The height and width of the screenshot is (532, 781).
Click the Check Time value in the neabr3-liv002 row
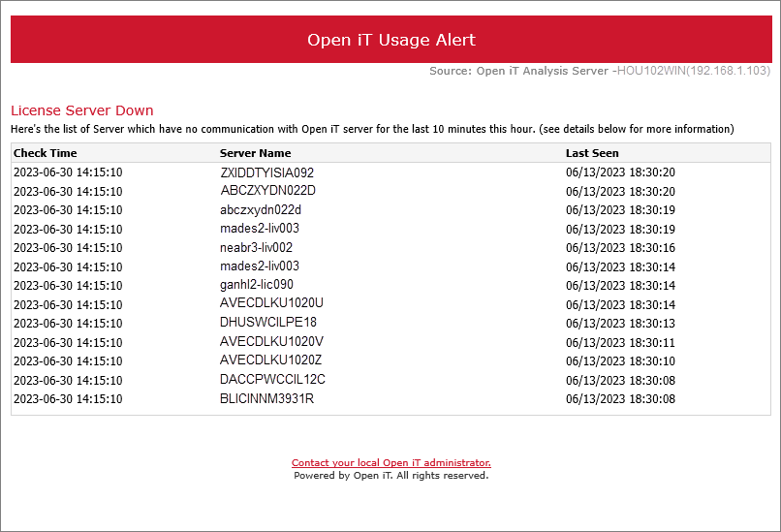click(x=68, y=247)
